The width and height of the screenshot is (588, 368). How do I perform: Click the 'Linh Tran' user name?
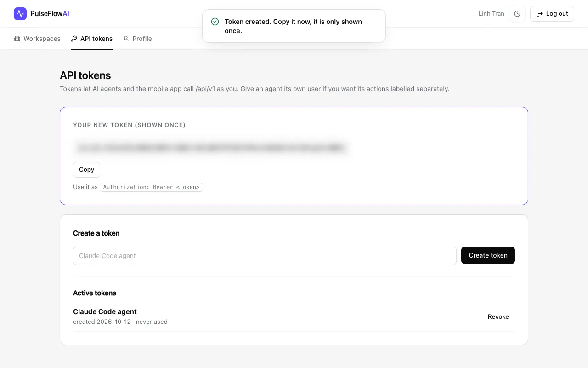click(492, 14)
